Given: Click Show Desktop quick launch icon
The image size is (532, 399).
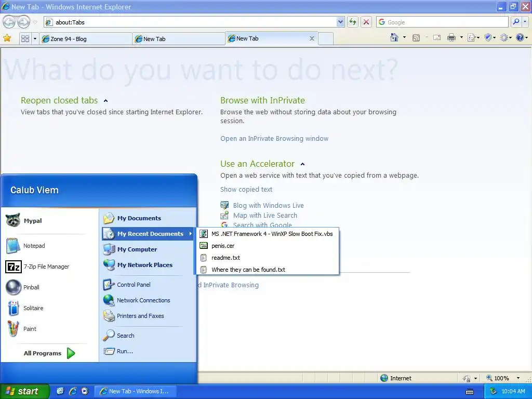Looking at the screenshot, I should tap(60, 391).
